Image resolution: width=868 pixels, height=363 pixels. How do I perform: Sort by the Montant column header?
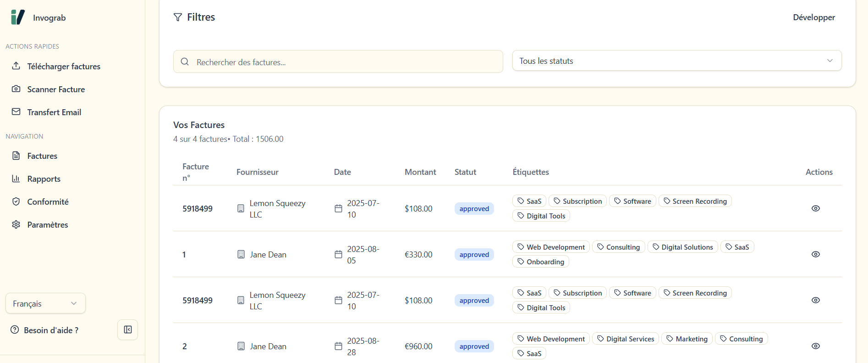pos(420,172)
